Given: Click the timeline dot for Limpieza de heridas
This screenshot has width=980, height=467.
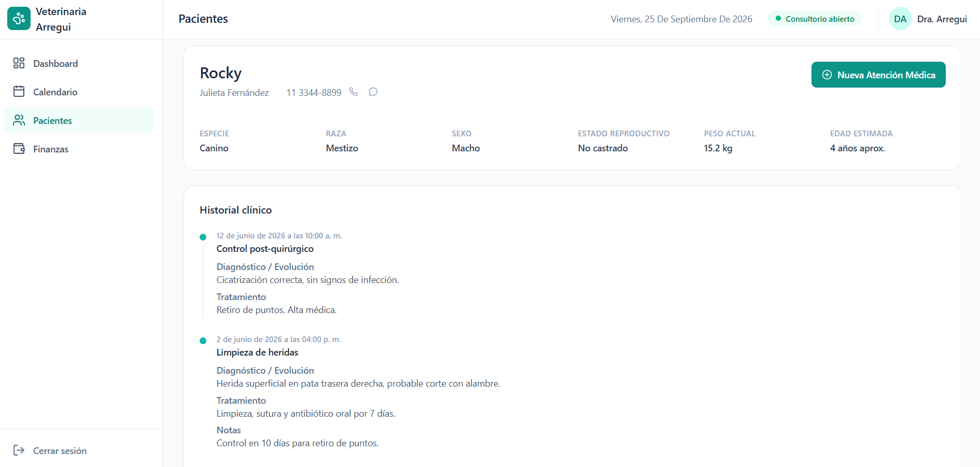Looking at the screenshot, I should 203,341.
